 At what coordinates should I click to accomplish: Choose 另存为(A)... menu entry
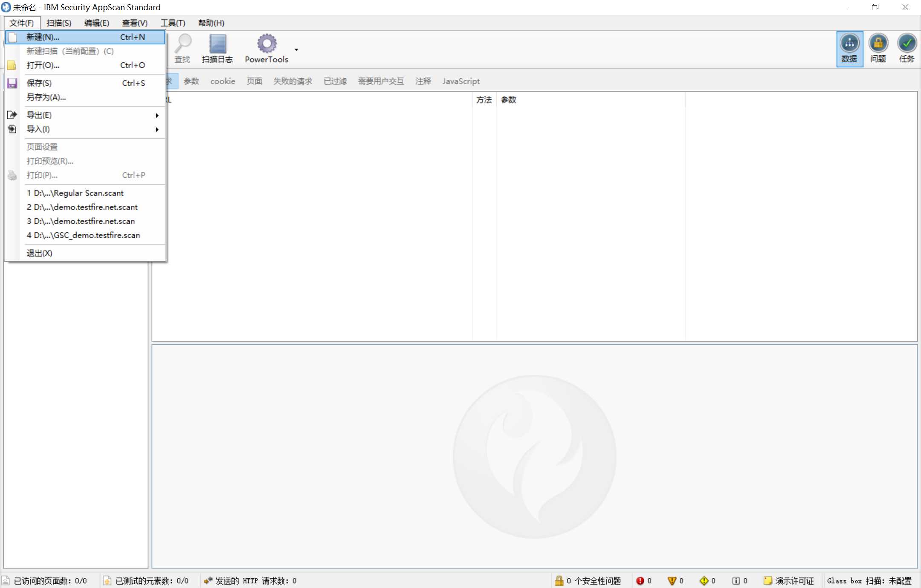[x=85, y=97]
